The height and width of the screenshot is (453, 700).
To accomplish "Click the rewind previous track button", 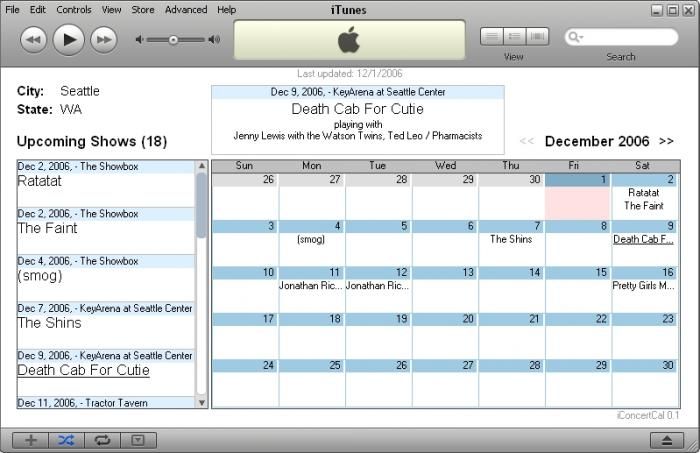I will [33, 40].
